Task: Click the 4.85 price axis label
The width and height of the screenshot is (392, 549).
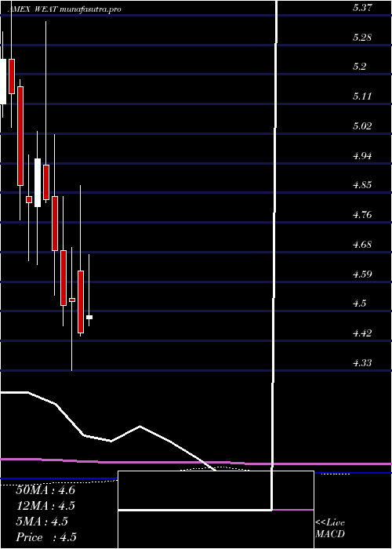Action: point(362,185)
